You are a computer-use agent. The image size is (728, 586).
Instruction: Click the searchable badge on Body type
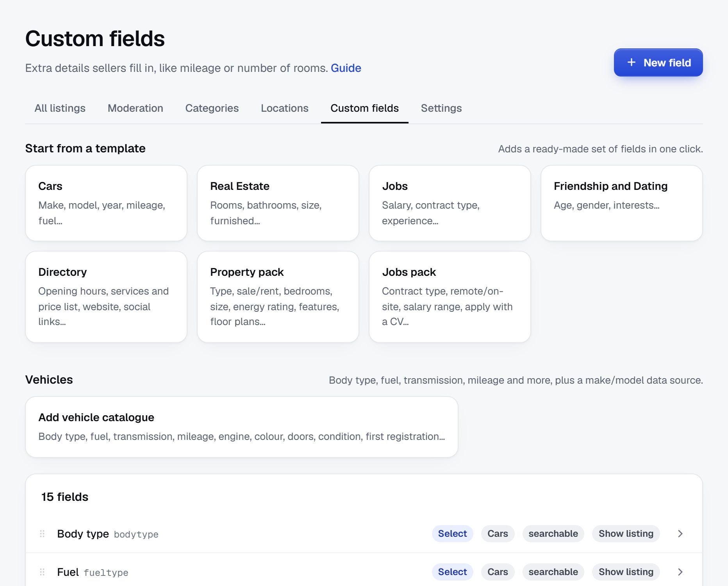(x=553, y=534)
